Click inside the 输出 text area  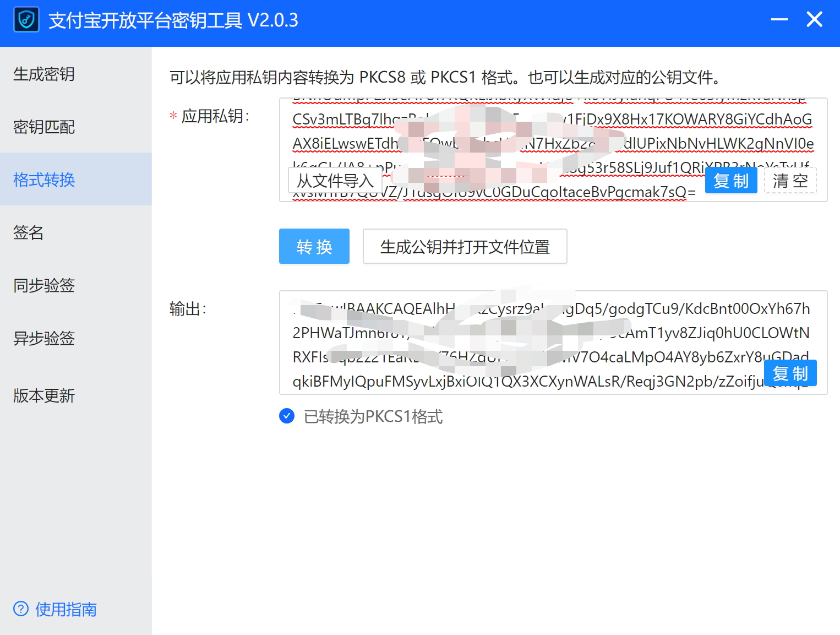[553, 343]
